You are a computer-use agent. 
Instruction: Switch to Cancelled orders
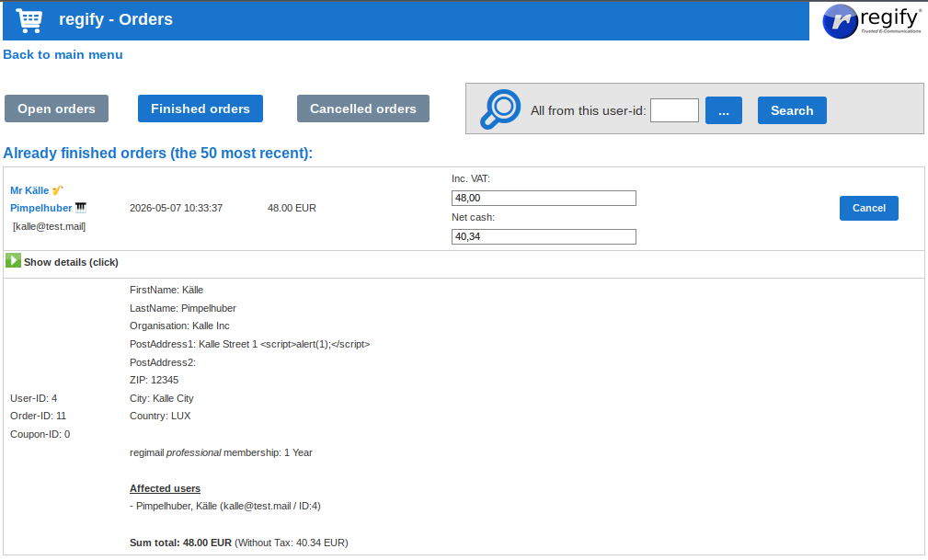click(x=362, y=109)
